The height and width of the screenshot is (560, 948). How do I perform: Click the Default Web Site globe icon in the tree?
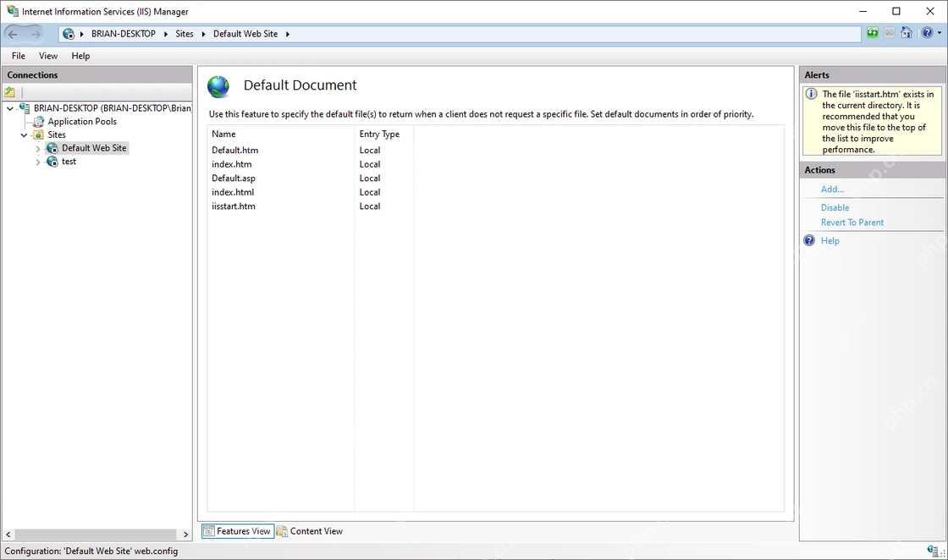[52, 148]
